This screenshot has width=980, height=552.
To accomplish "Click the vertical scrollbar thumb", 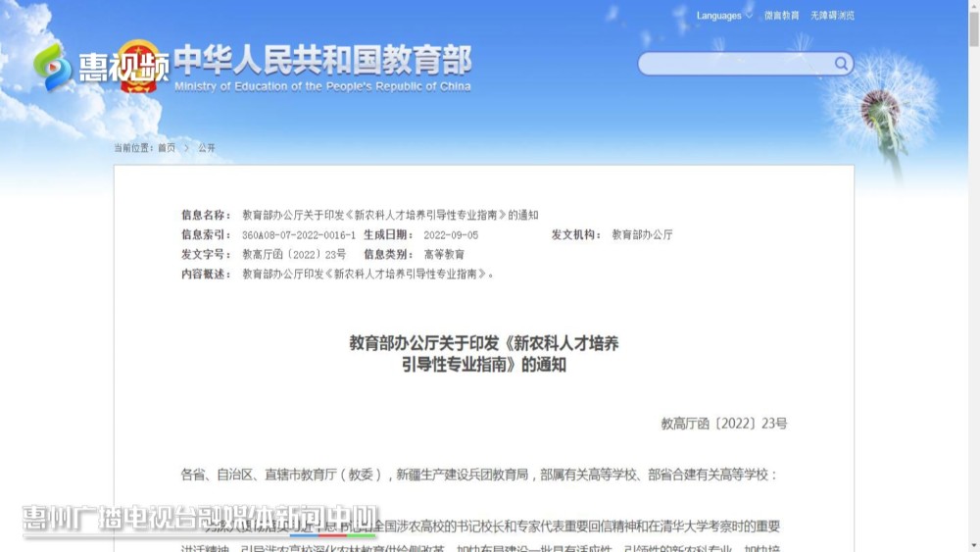I will click(x=973, y=29).
